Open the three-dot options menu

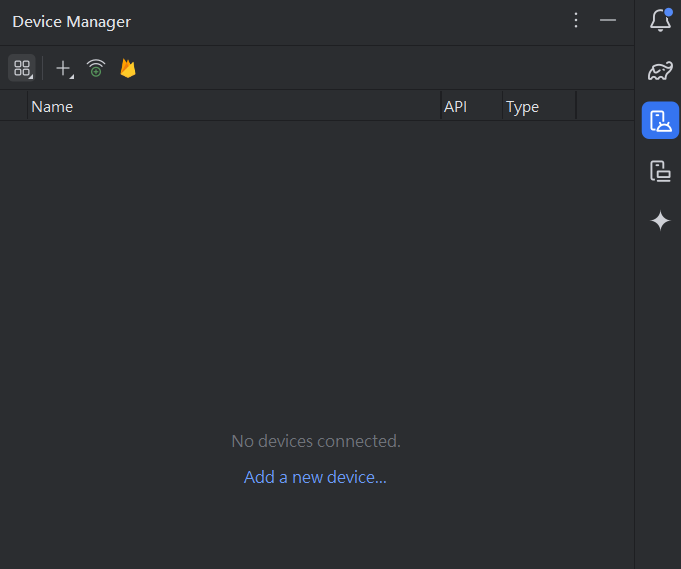576,21
